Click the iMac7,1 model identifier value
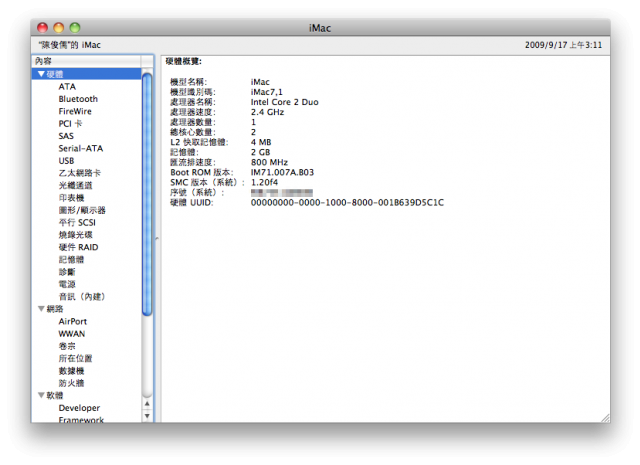 (x=267, y=92)
